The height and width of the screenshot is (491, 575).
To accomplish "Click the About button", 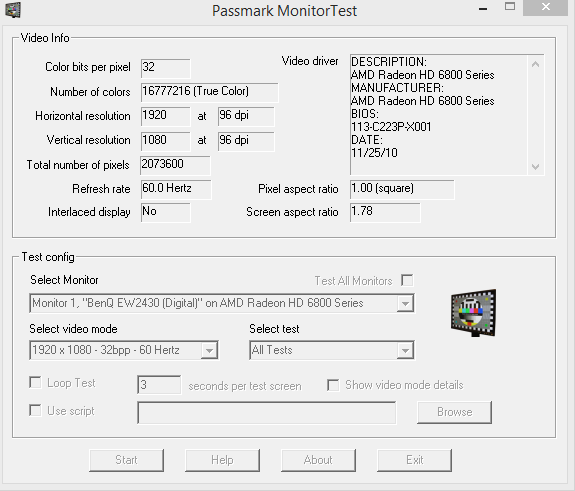I will point(318,460).
